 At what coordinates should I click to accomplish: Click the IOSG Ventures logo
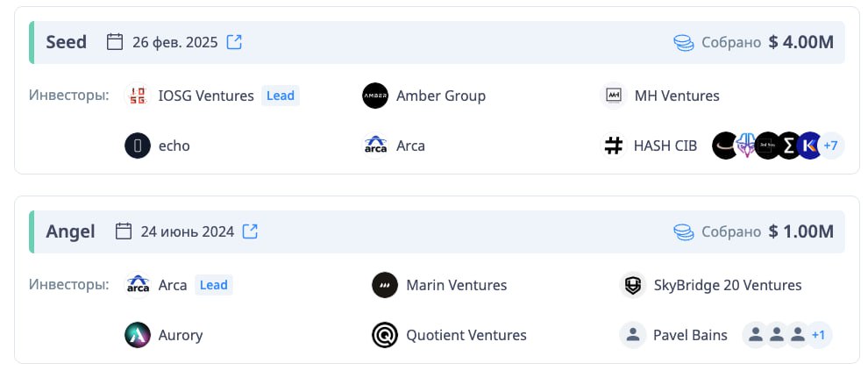[x=138, y=96]
